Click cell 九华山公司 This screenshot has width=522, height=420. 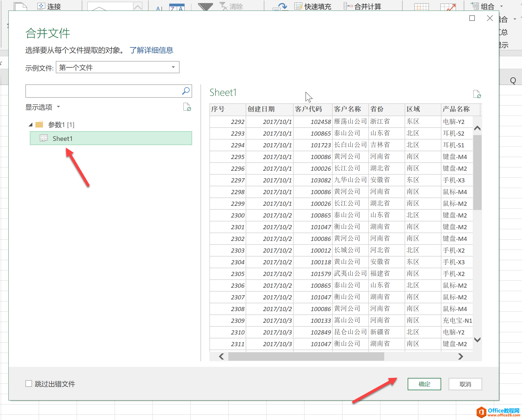pyautogui.click(x=351, y=180)
